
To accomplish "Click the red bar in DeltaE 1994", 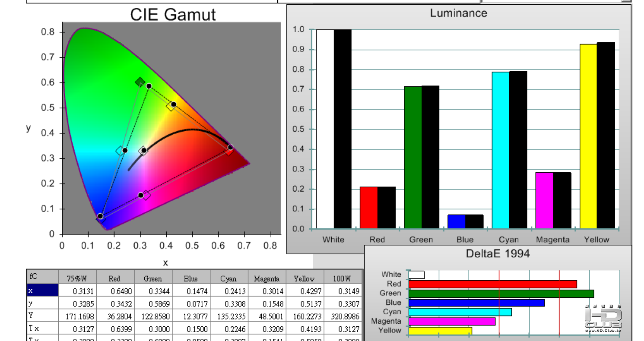I will (493, 284).
